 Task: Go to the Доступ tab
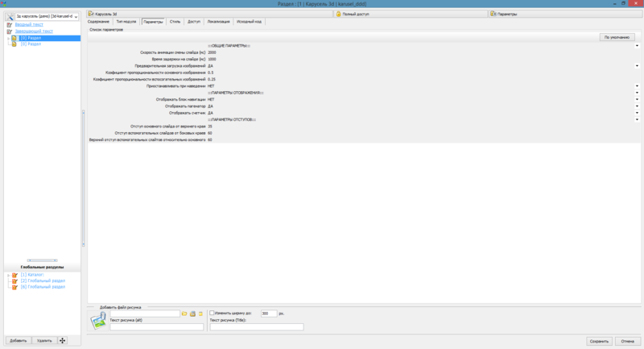click(194, 22)
